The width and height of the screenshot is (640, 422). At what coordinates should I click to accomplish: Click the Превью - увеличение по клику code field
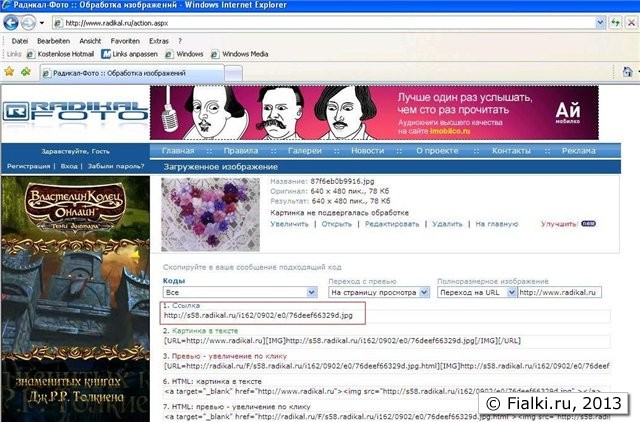[387, 366]
